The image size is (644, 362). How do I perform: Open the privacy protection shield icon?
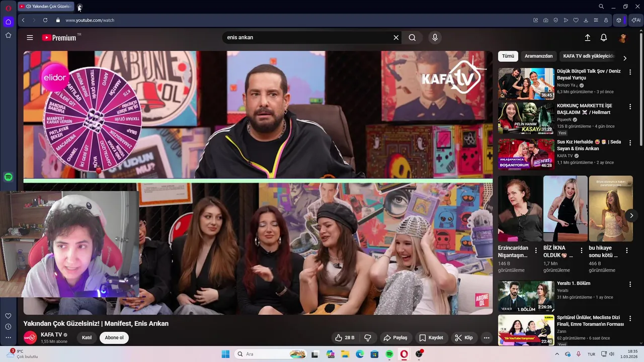(x=556, y=20)
